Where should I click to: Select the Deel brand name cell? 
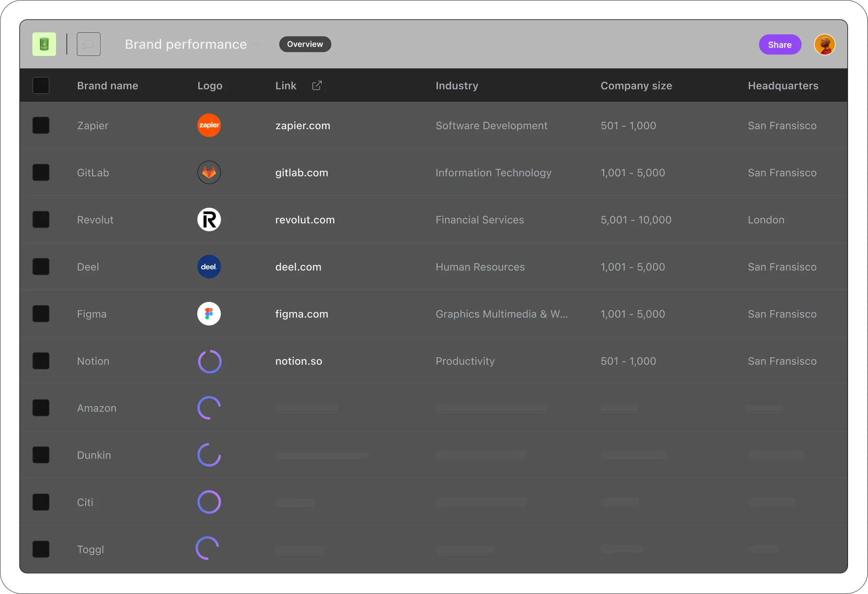[88, 267]
